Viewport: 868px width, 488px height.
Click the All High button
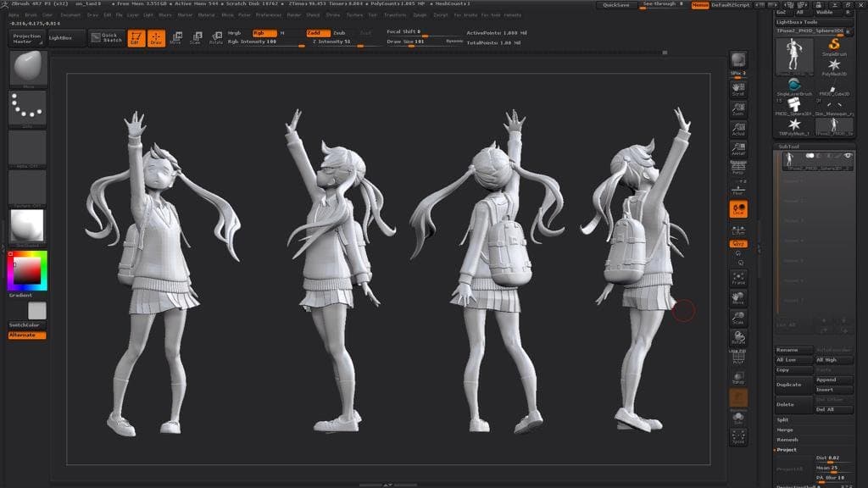pyautogui.click(x=833, y=360)
